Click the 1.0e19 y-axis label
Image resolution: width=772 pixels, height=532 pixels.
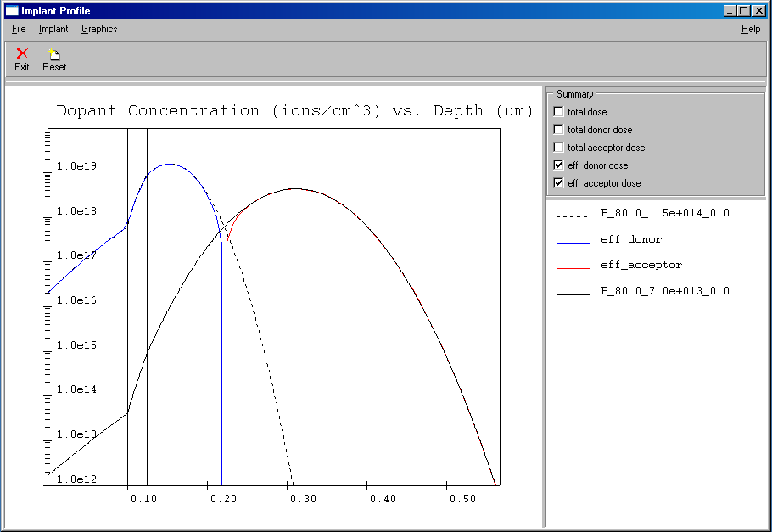tap(77, 166)
